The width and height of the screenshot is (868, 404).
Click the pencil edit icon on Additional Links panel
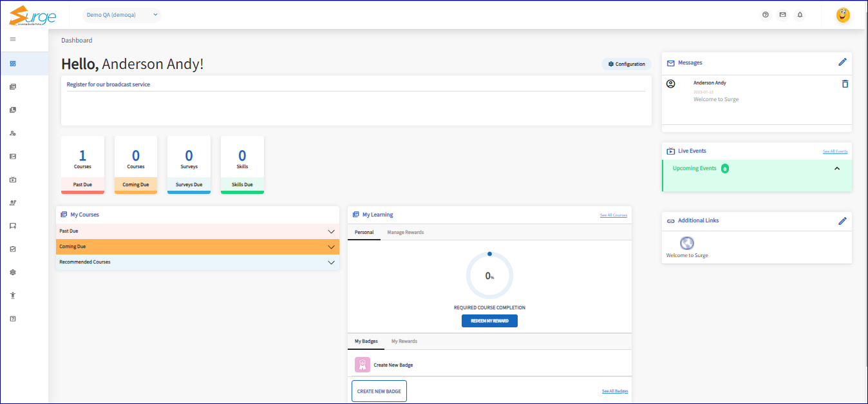(843, 221)
